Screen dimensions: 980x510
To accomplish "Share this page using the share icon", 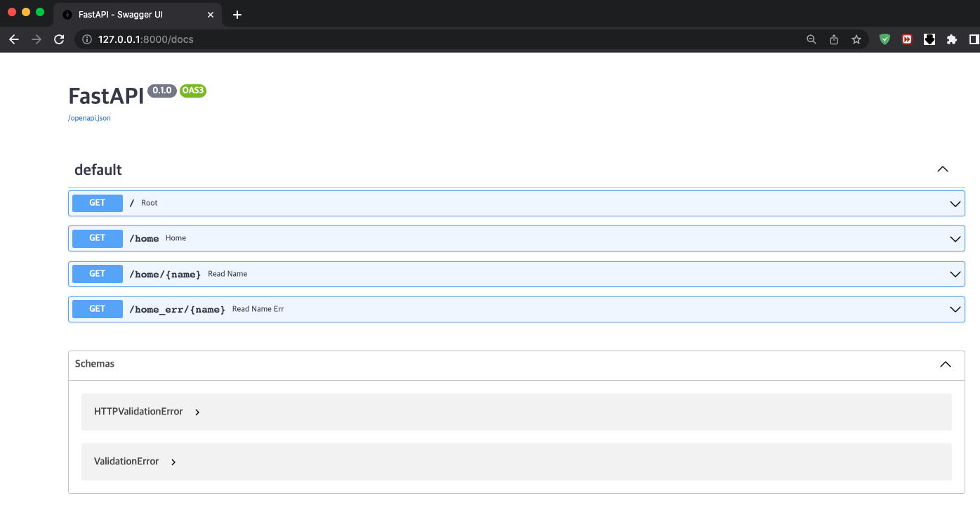I will click(834, 39).
